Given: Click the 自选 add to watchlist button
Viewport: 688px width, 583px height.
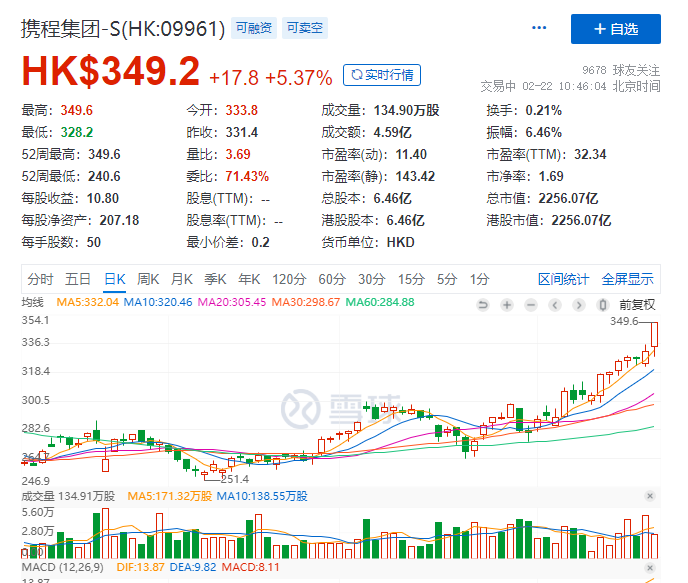Looking at the screenshot, I should 615,29.
